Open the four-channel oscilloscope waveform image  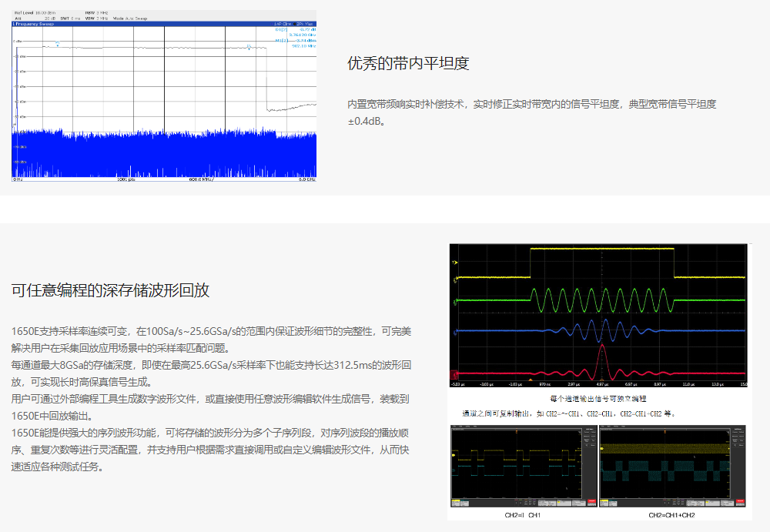(x=598, y=315)
